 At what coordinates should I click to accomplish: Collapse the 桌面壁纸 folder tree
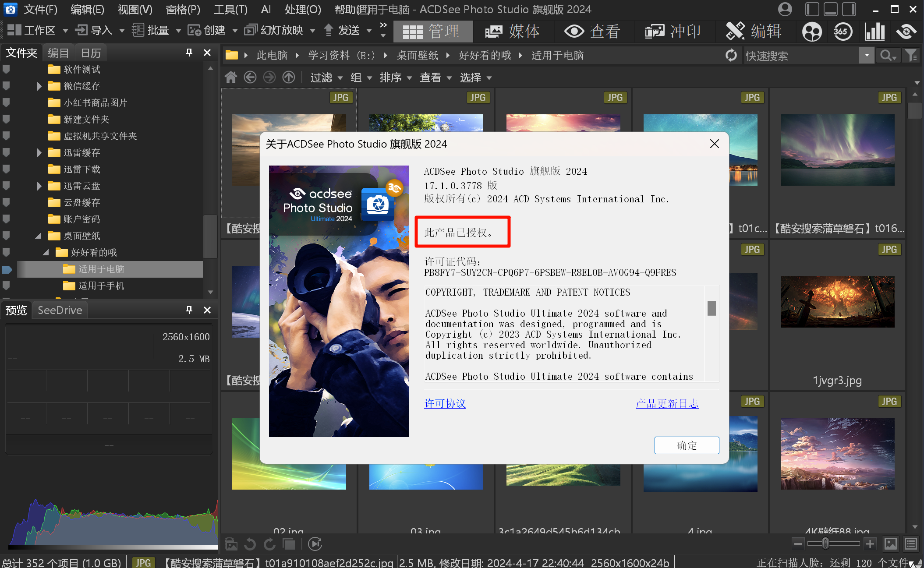(x=38, y=236)
